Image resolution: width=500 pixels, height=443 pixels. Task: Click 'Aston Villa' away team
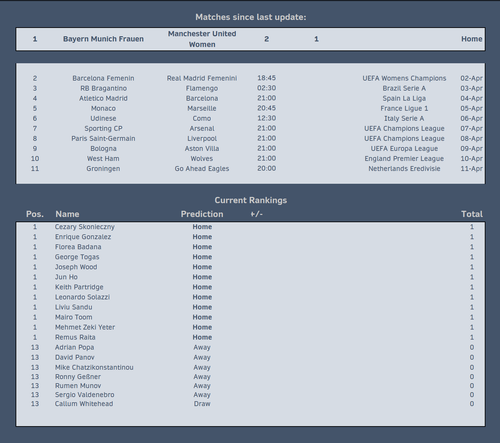[x=202, y=148]
